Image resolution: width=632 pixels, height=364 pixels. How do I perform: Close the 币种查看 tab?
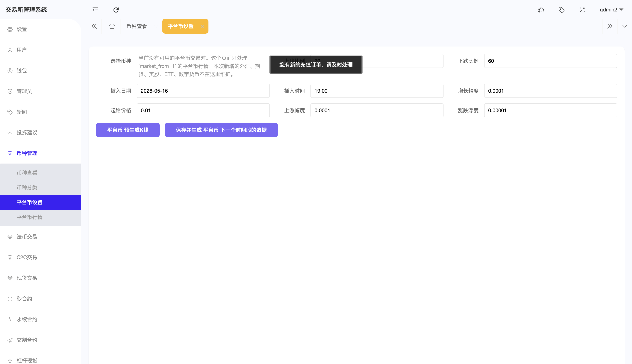[156, 27]
